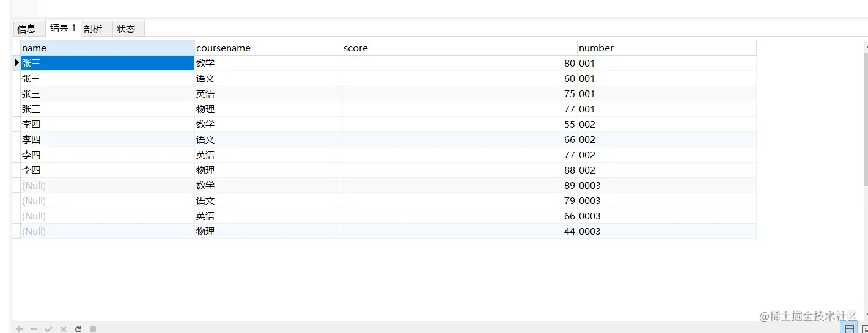The height and width of the screenshot is (333, 868).
Task: Select score 66 in 0003 英语 row
Action: point(460,216)
